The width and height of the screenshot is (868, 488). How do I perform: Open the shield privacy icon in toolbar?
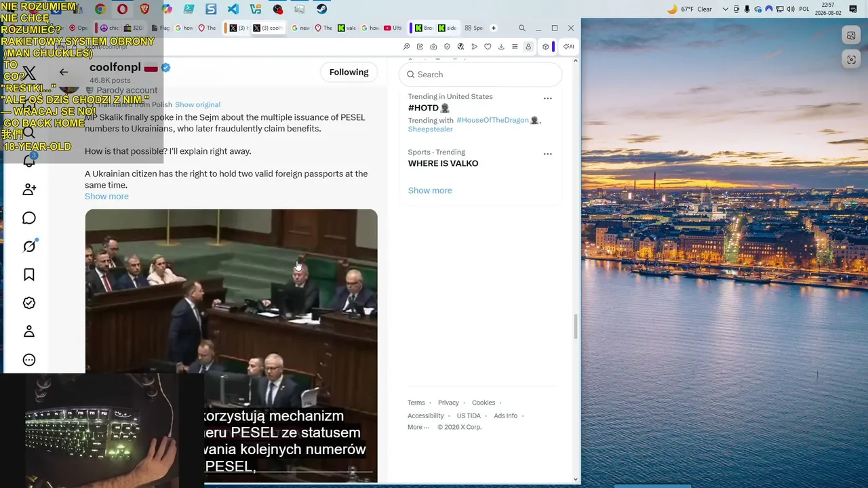pos(447,47)
